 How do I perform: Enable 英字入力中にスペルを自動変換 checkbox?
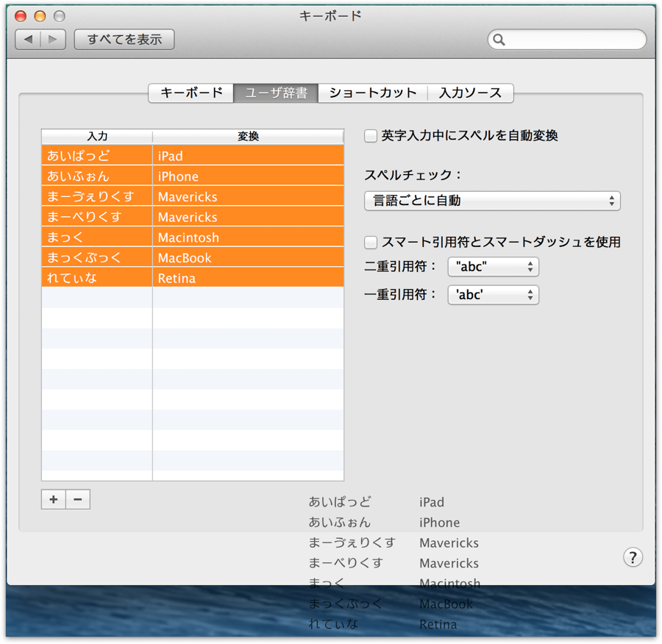[x=370, y=136]
